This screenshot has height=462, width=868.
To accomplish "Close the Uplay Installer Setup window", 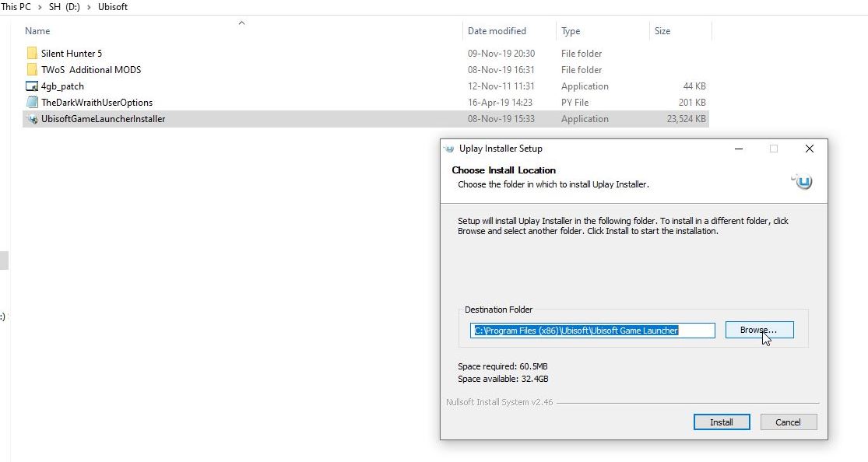I will click(x=810, y=149).
